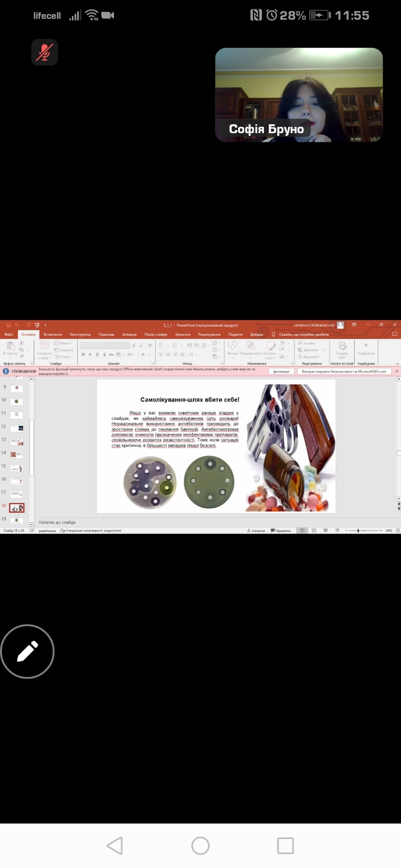Toggle the Примітки comments pane
Screen dimensions: 401x868
pyautogui.click(x=281, y=531)
